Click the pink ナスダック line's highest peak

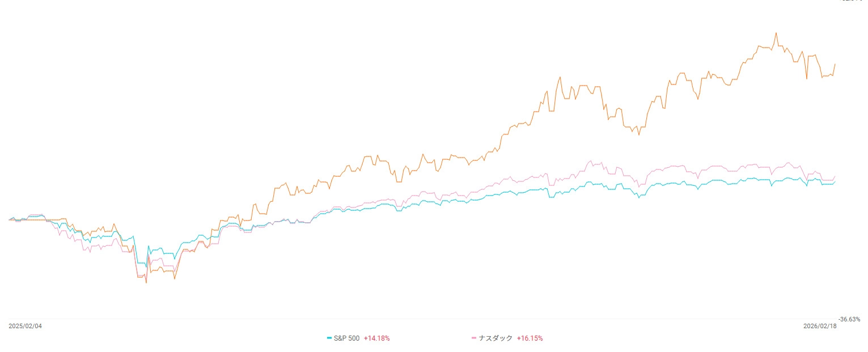[x=591, y=160]
